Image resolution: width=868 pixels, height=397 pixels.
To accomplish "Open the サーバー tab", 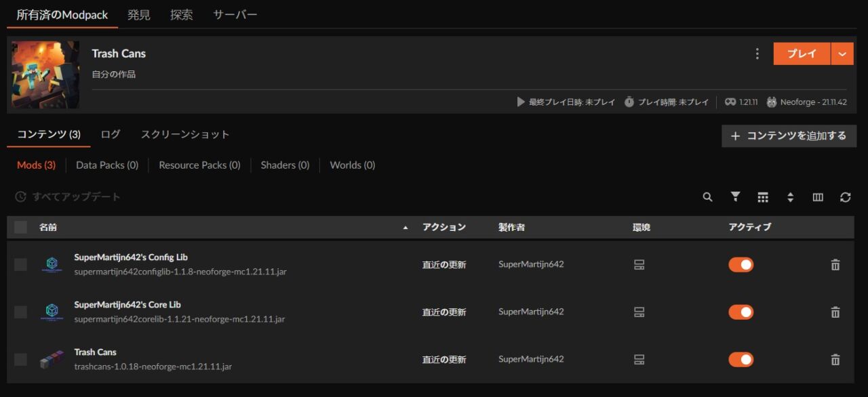I will [235, 15].
